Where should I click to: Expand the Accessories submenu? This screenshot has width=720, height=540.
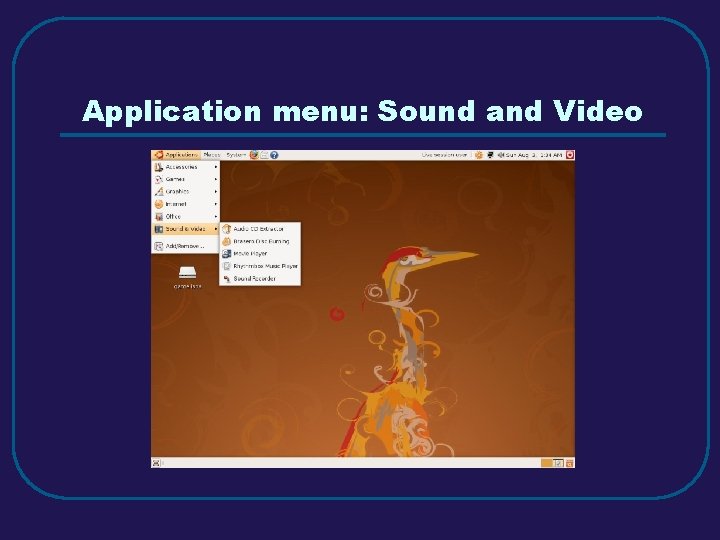tap(186, 167)
